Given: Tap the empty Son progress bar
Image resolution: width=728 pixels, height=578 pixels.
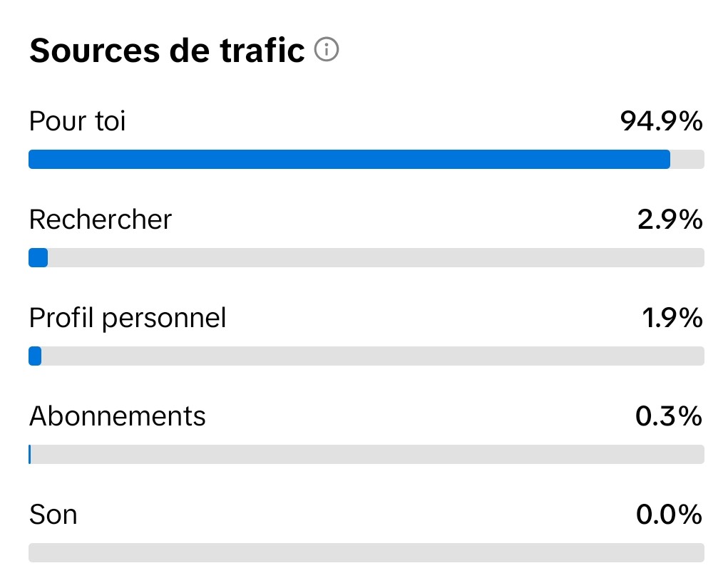Looking at the screenshot, I should coord(366,552).
